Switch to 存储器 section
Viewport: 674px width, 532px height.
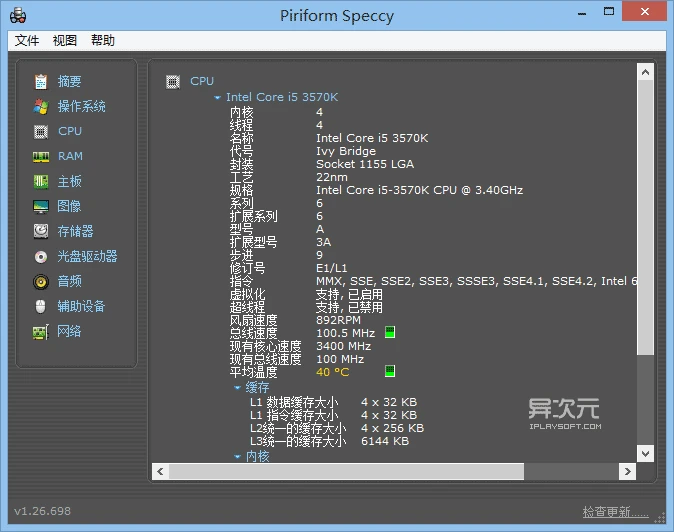pos(75,231)
